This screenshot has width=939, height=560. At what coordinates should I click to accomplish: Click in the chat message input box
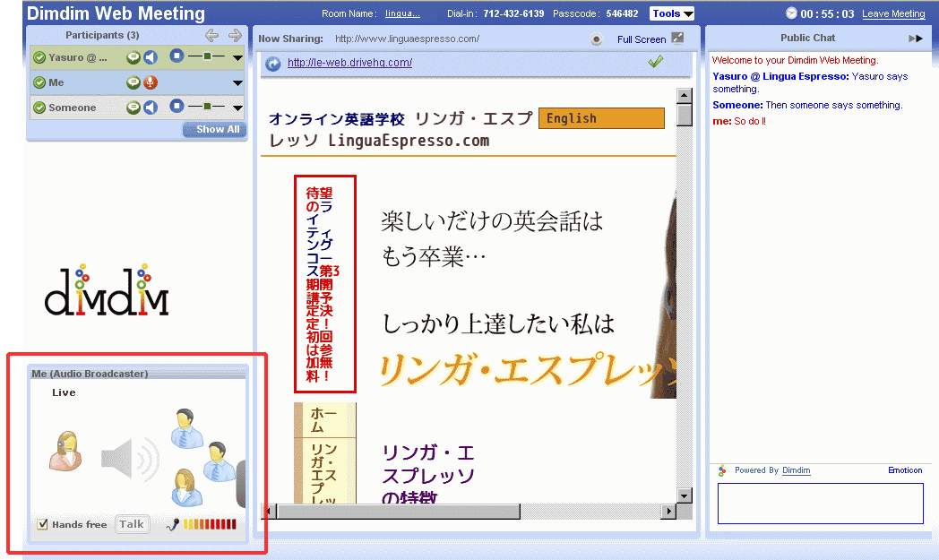(x=821, y=504)
